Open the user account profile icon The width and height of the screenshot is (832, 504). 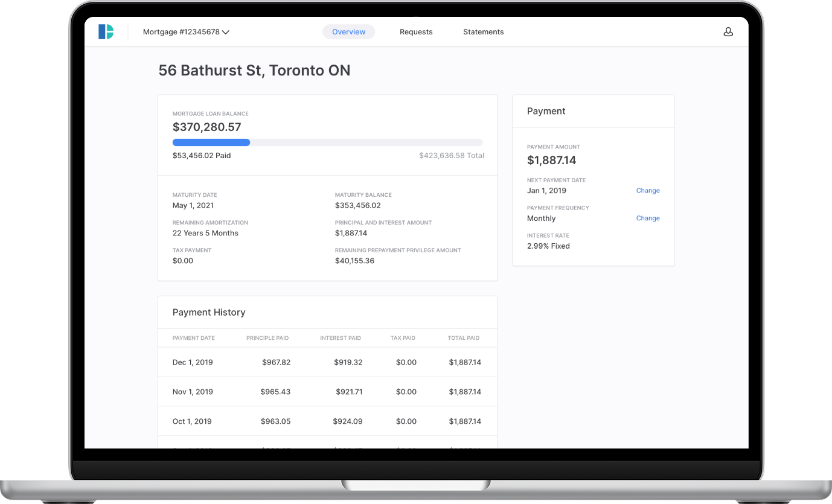(728, 32)
